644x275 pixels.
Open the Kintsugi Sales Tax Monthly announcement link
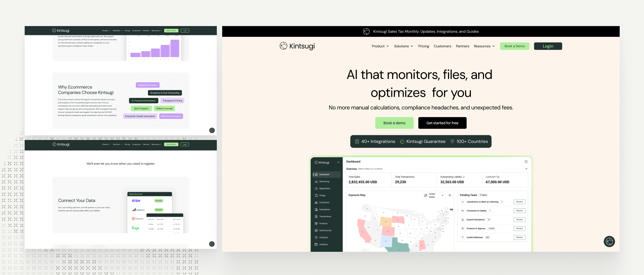[426, 31]
